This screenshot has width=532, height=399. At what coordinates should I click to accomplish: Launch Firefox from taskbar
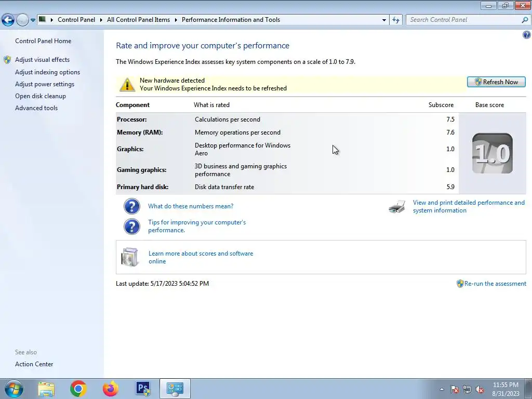111,389
